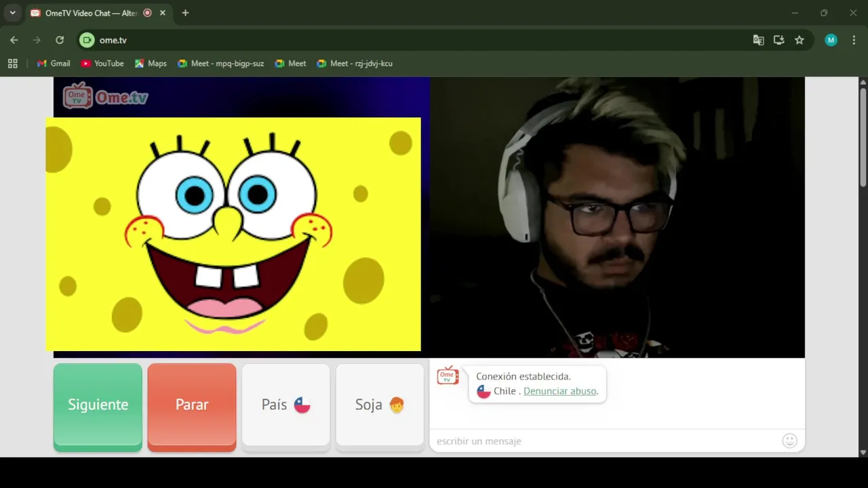Viewport: 868px width, 488px height.
Task: Click the SpongeBob local video feed
Action: pos(233,235)
